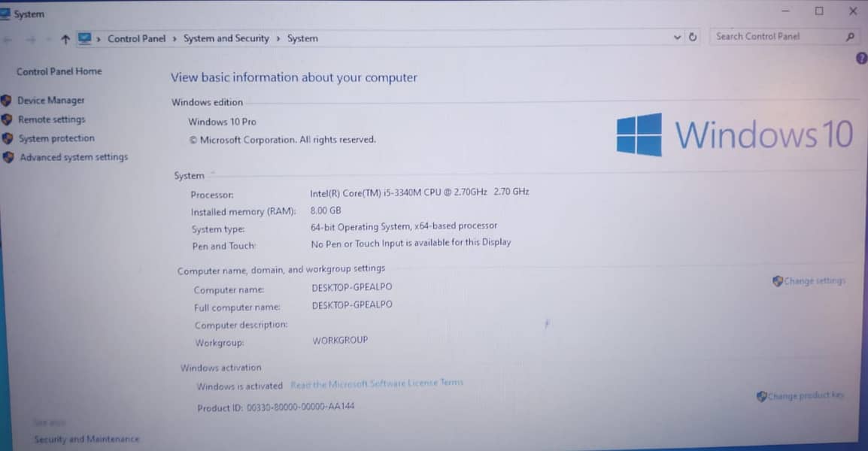This screenshot has width=868, height=451.
Task: Open System protection link
Action: (56, 138)
